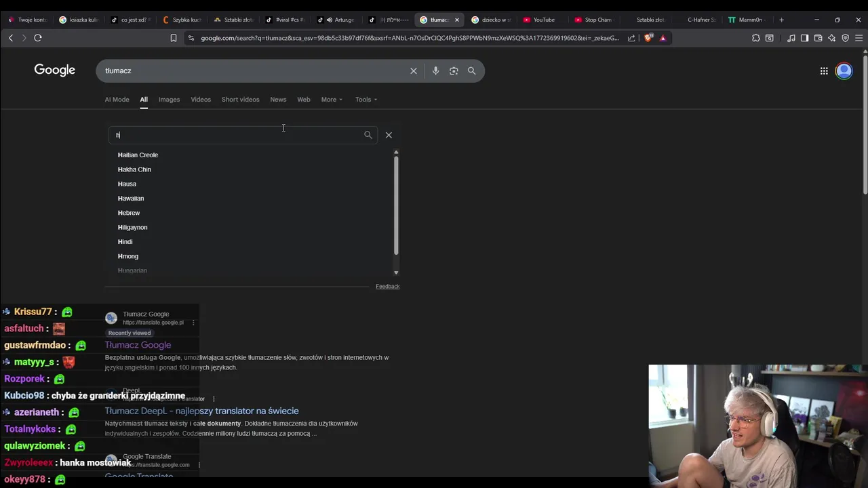The image size is (868, 488).
Task: Open the browser hamburger main menu
Action: click(x=859, y=38)
